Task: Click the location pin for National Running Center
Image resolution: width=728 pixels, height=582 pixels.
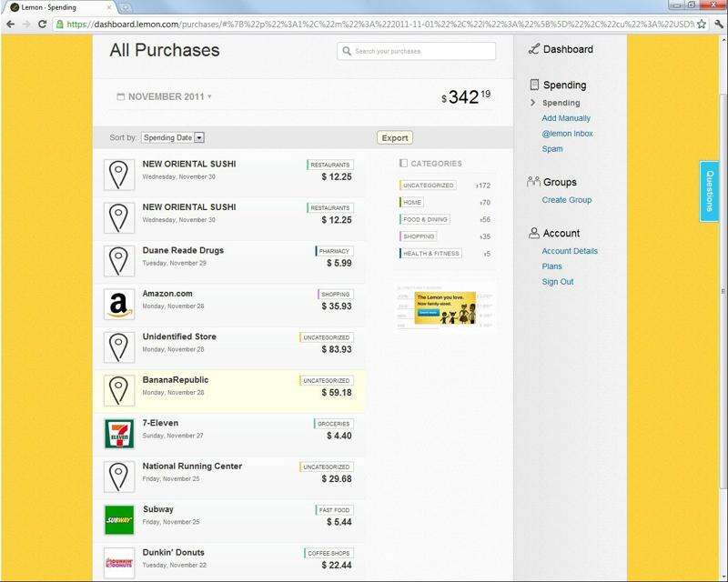Action: (119, 477)
